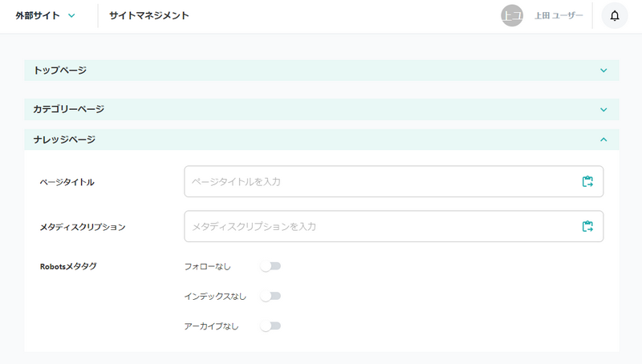Click the サイトマネジメント header title
The image size is (642, 364).
(149, 15)
